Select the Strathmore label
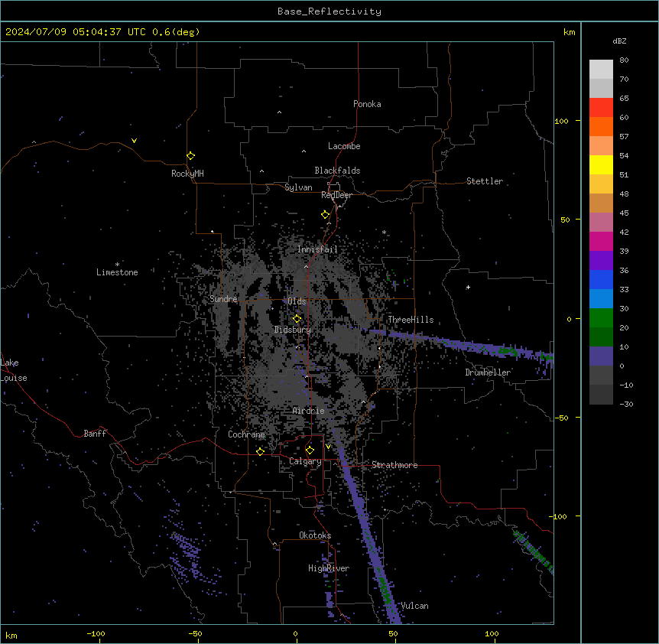Viewport: 659px width, 644px height. tap(394, 465)
